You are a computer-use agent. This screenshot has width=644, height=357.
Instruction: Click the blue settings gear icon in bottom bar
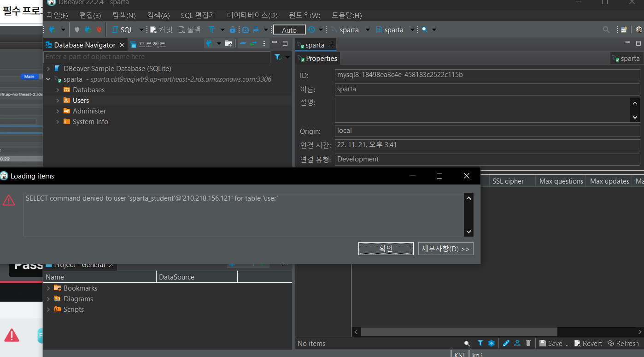(x=491, y=343)
